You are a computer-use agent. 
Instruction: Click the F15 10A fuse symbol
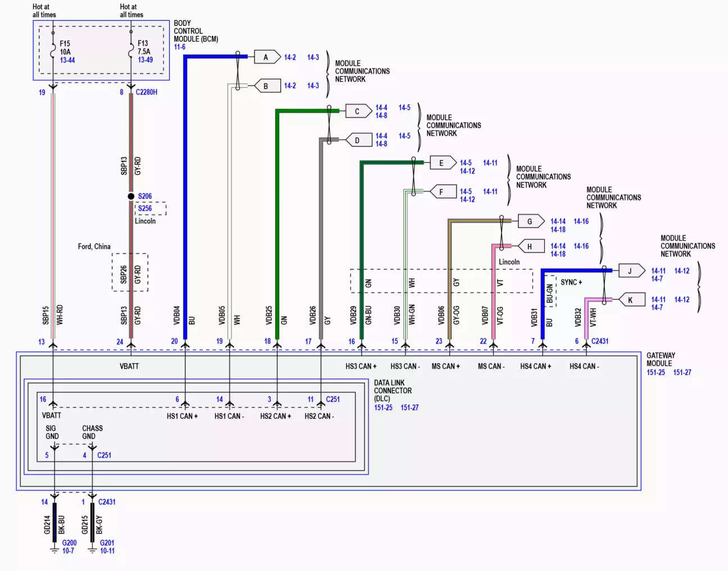[x=53, y=52]
